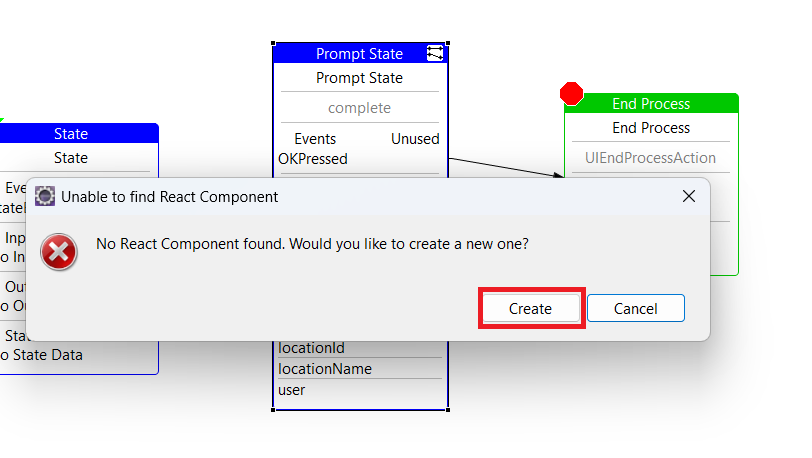Screen dimensions: 812x458
Task: Select the End Process node header
Action: [651, 104]
